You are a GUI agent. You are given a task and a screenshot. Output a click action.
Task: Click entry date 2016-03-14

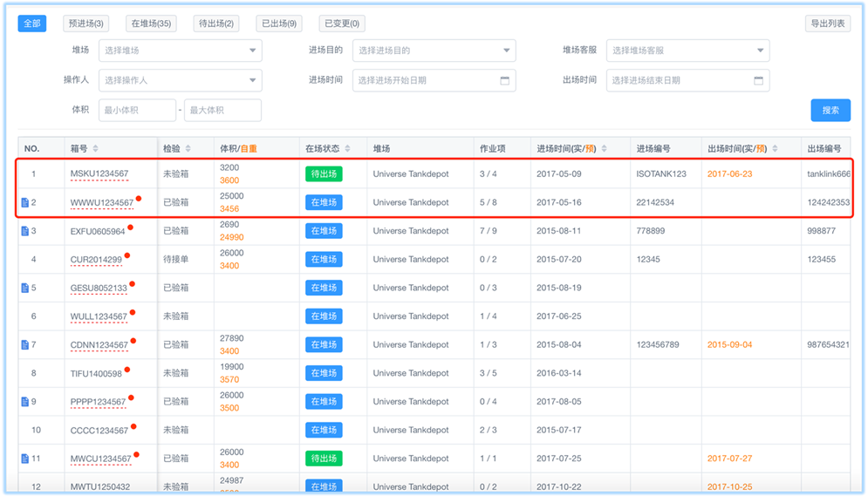(558, 373)
